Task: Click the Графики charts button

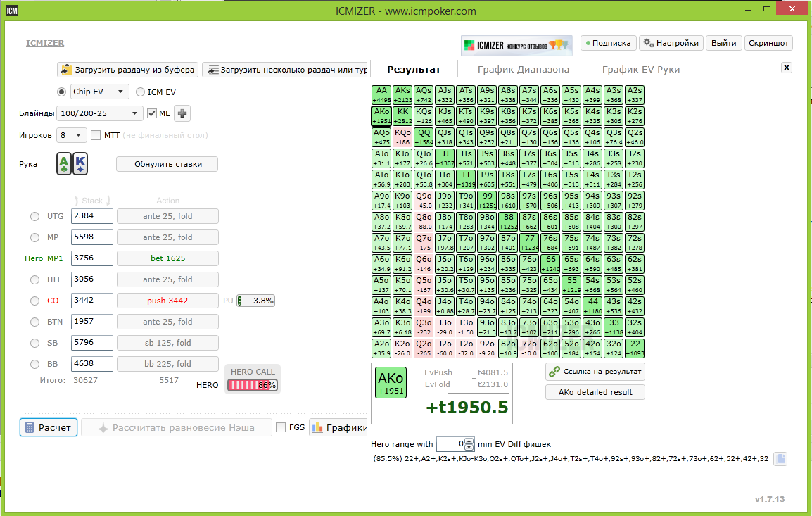Action: (338, 427)
